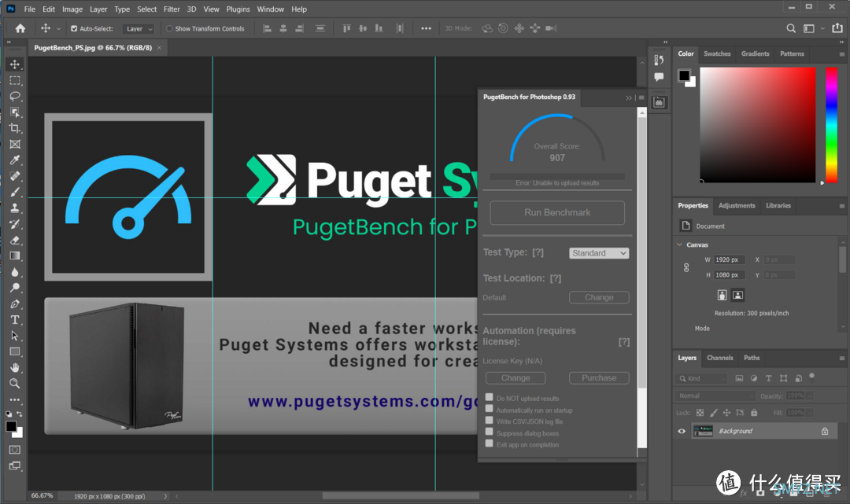Select the Blur tool

point(15,272)
